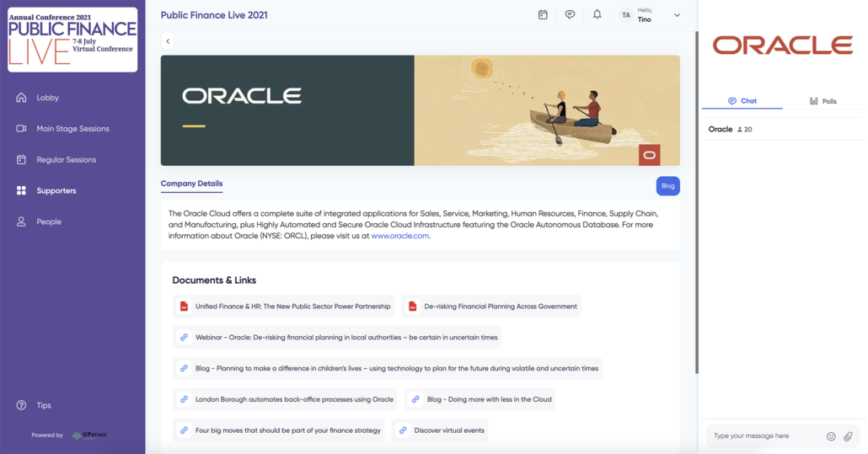Select the Company Details tab
The width and height of the screenshot is (868, 454).
[x=191, y=184]
